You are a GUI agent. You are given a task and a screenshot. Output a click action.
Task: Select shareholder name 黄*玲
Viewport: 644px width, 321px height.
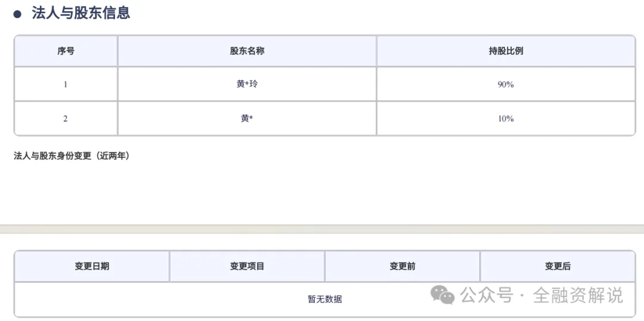point(247,85)
